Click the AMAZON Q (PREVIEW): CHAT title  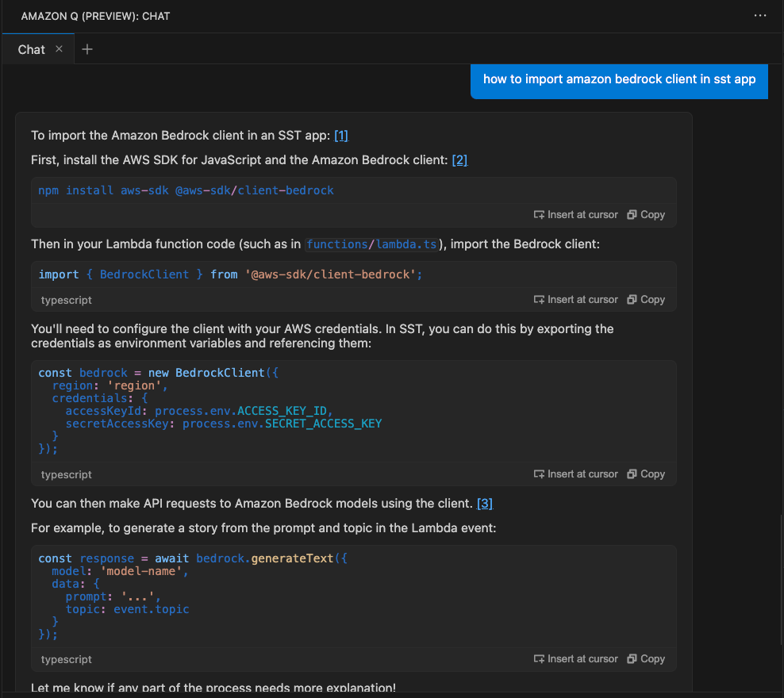click(x=95, y=16)
